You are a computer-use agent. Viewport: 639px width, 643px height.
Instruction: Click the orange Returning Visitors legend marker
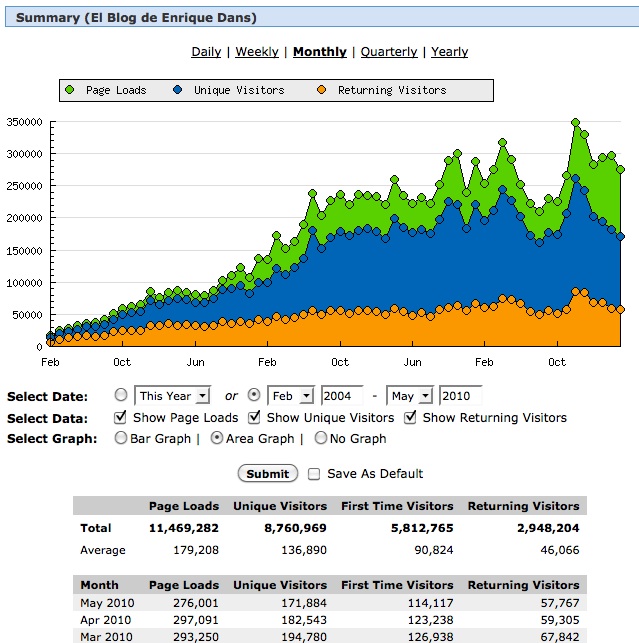coord(321,90)
